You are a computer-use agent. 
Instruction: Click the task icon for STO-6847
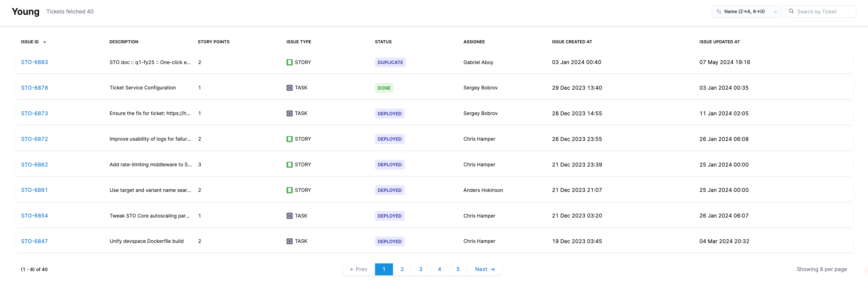[289, 241]
